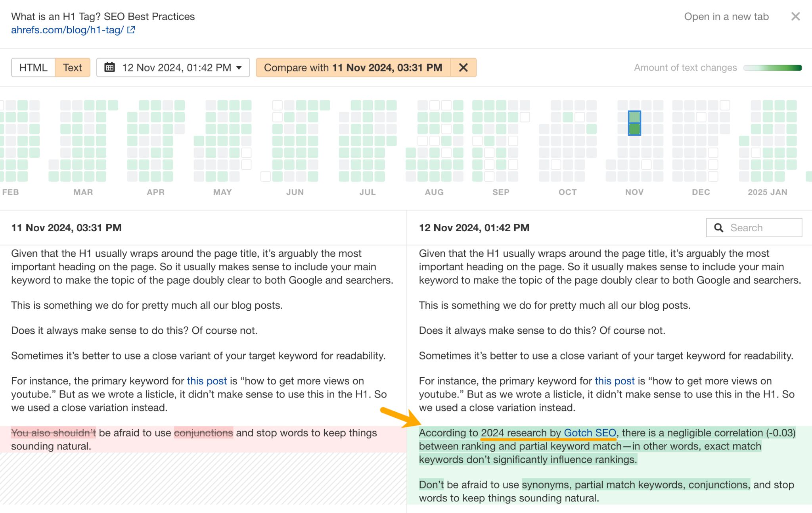Screen dimensions: 812x513
Task: Open the Gotch SEO link
Action: pyautogui.click(x=589, y=433)
